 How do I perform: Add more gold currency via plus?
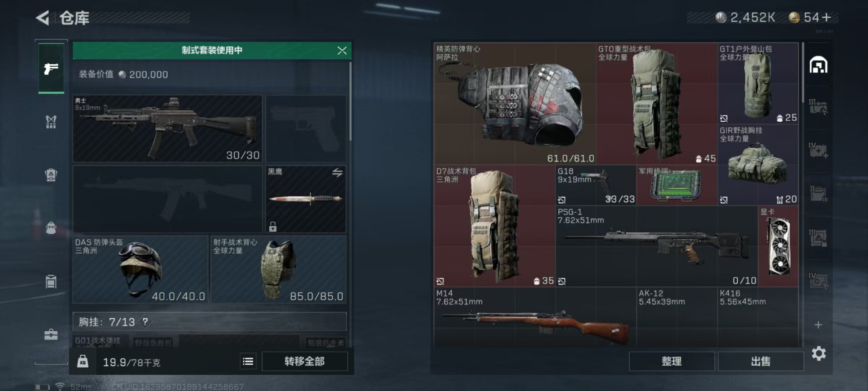(x=827, y=17)
